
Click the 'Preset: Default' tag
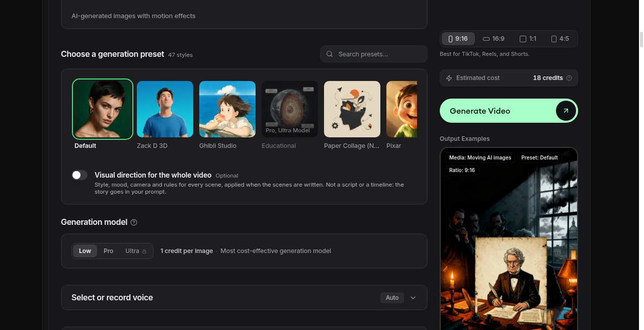(x=539, y=157)
